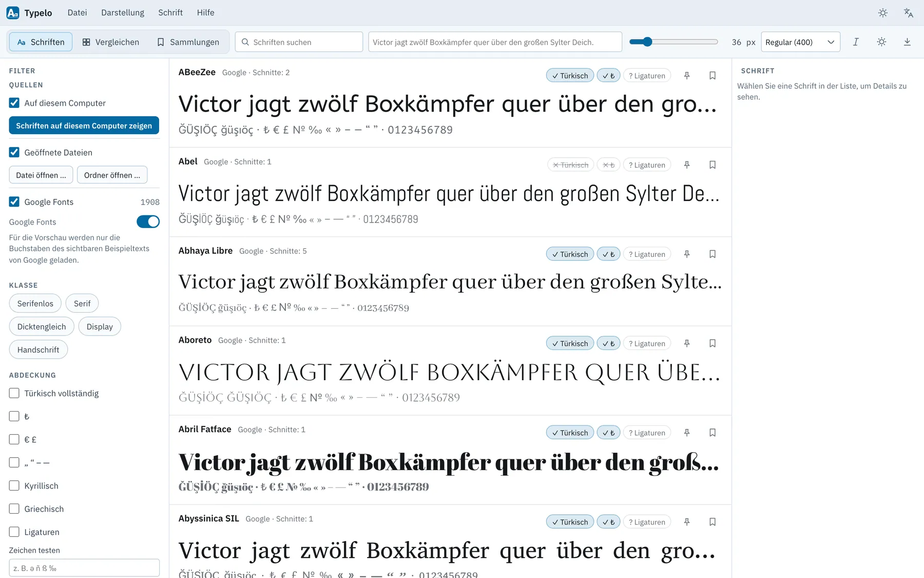The width and height of the screenshot is (924, 578).
Task: Filter by Serifenlos class
Action: (35, 304)
